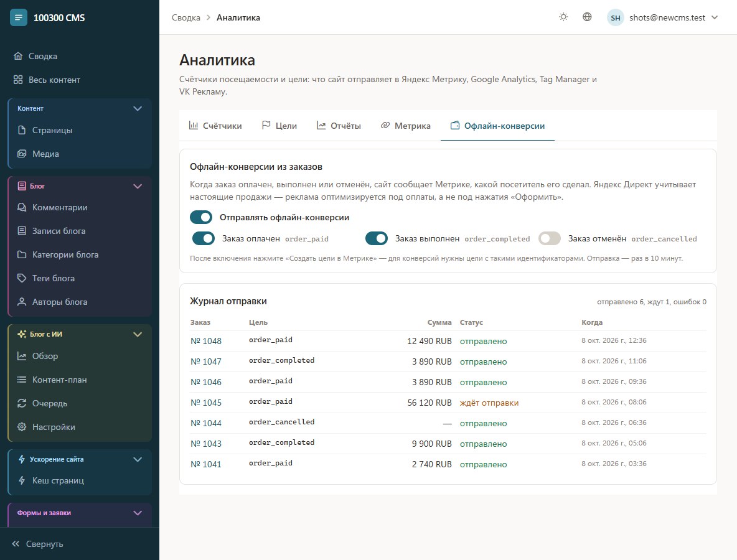This screenshot has width=737, height=560.
Task: Open the Метрика tab
Action: 406,126
